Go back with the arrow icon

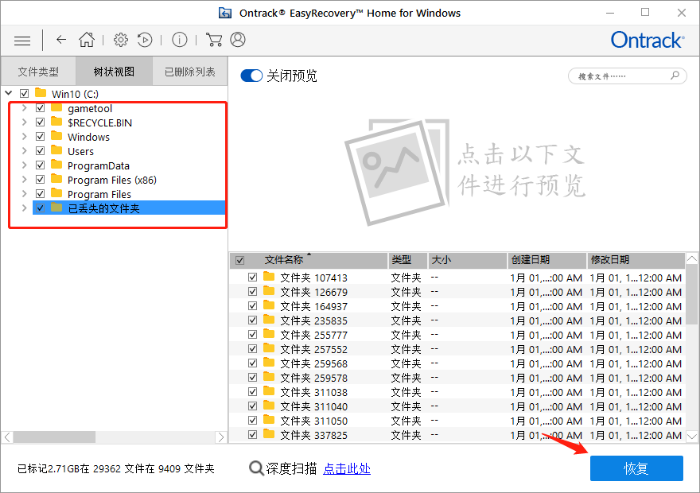coord(61,40)
